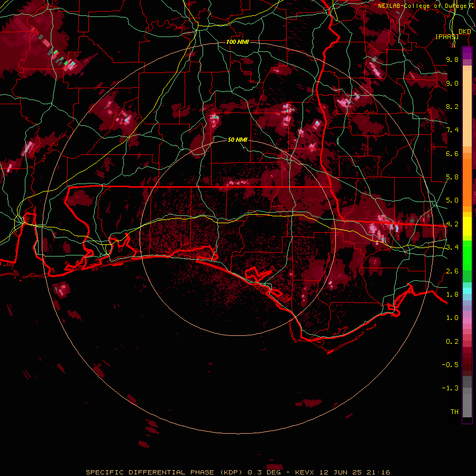Click the cyan segment of the color bar

[467, 291]
